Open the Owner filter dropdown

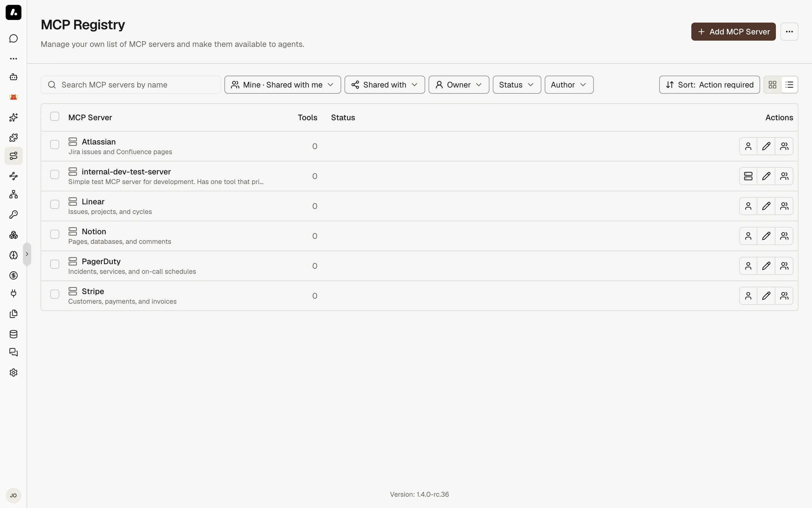coord(459,85)
